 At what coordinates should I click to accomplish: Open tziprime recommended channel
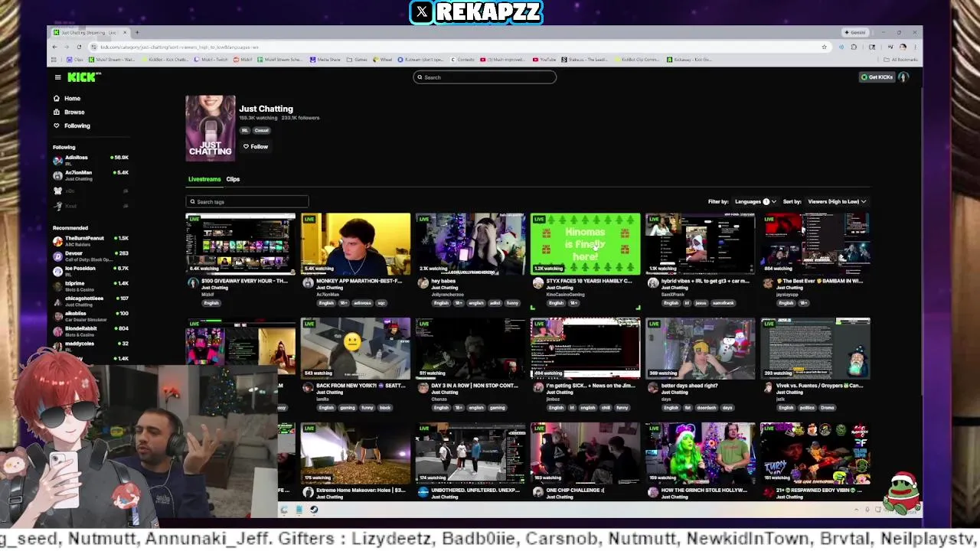coord(90,286)
